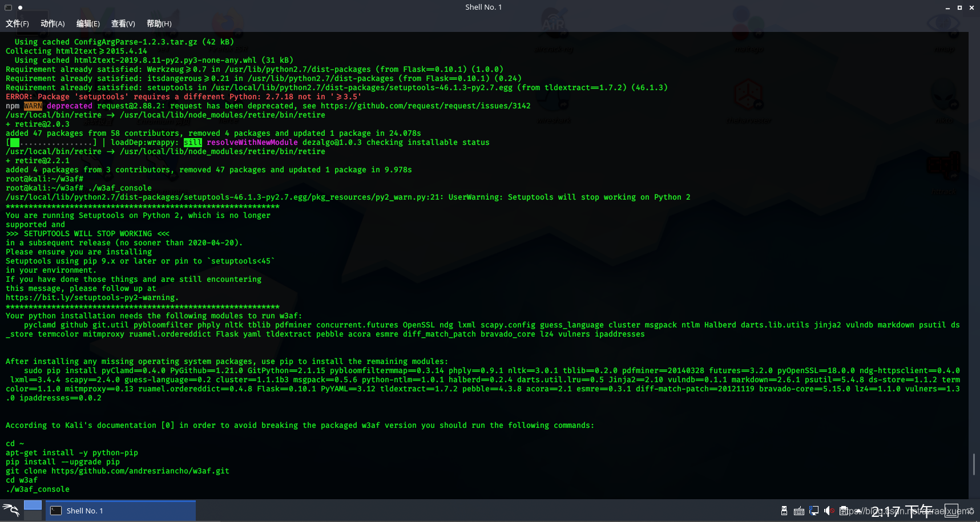Click the green 'sill' highlighted label
This screenshot has width=980, height=522.
pos(193,142)
